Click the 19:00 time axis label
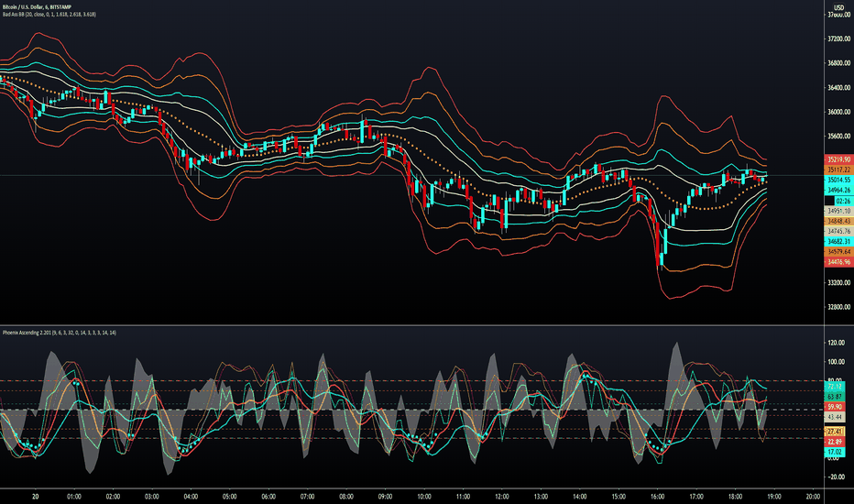Screen dimensions: 854x504 pyautogui.click(x=774, y=497)
